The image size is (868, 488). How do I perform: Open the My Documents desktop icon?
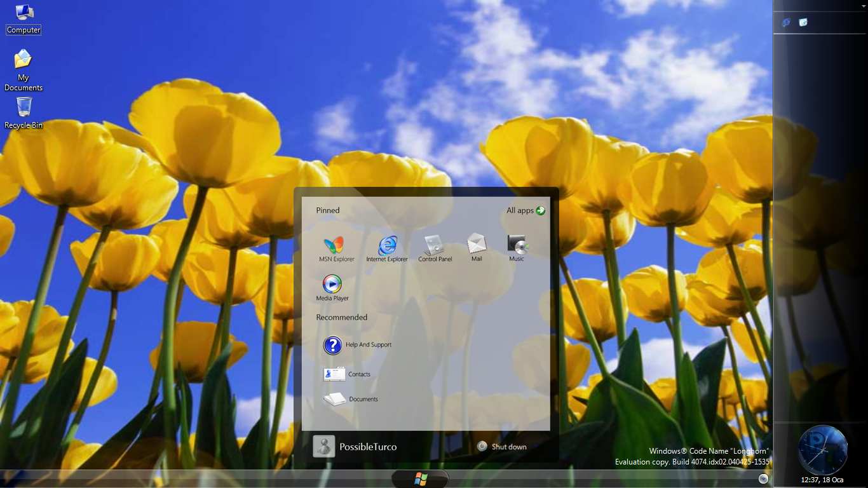click(x=24, y=70)
